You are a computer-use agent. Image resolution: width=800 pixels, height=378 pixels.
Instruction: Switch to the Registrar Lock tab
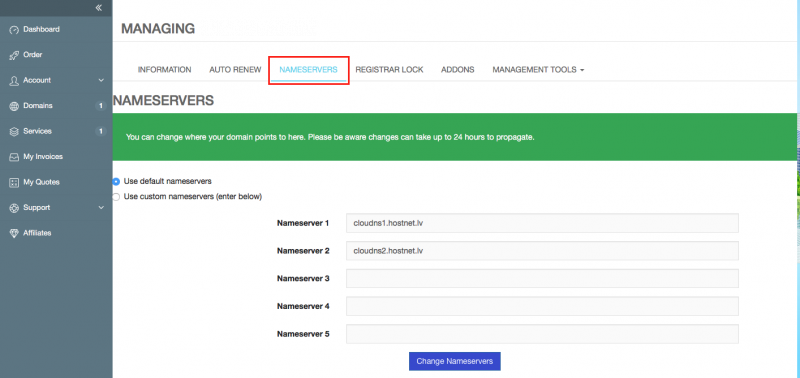click(x=389, y=70)
